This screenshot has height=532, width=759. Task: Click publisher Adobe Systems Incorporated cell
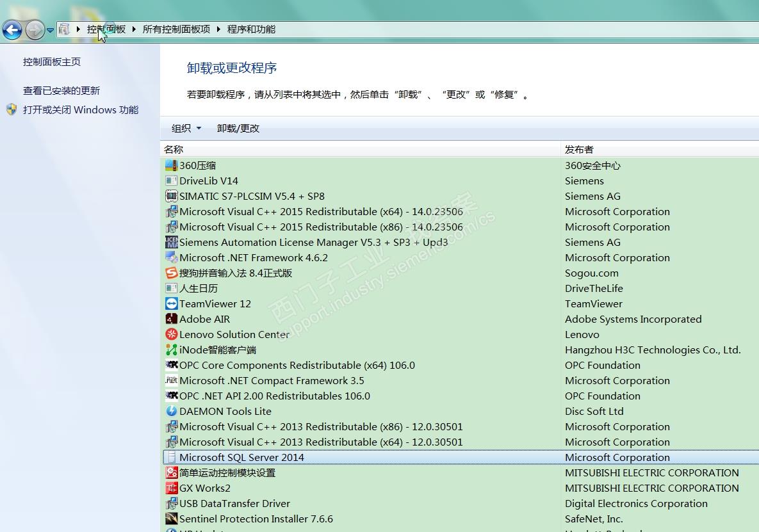(x=633, y=319)
